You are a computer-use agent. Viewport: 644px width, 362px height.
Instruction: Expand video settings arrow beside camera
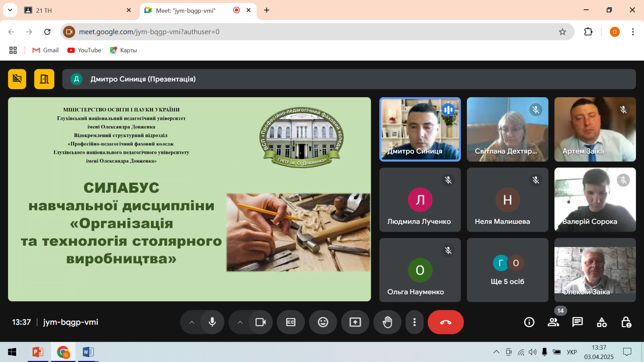click(240, 323)
